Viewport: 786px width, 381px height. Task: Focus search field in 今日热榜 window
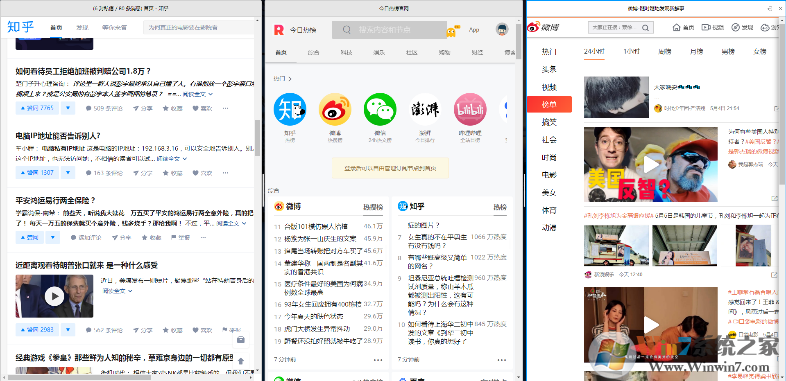(389, 30)
